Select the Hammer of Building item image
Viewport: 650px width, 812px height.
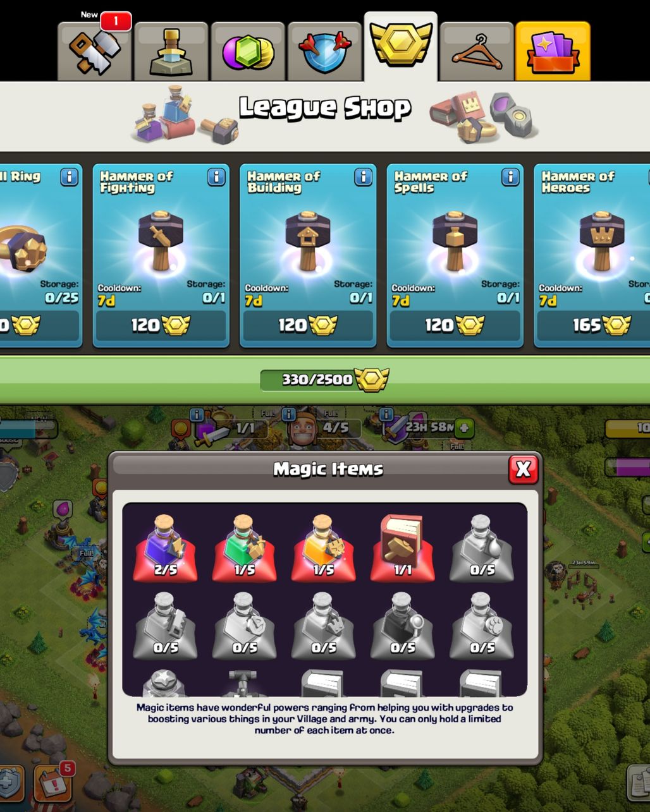308,241
